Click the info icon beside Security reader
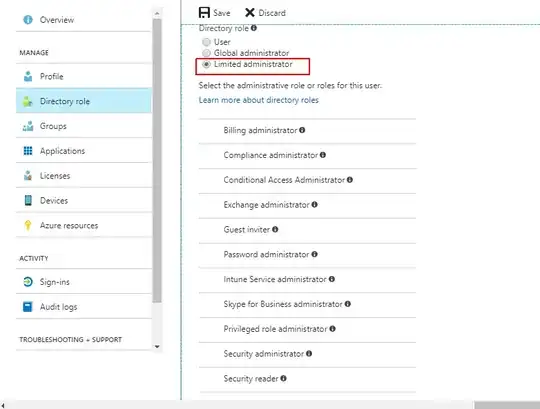The image size is (540, 409). click(283, 378)
